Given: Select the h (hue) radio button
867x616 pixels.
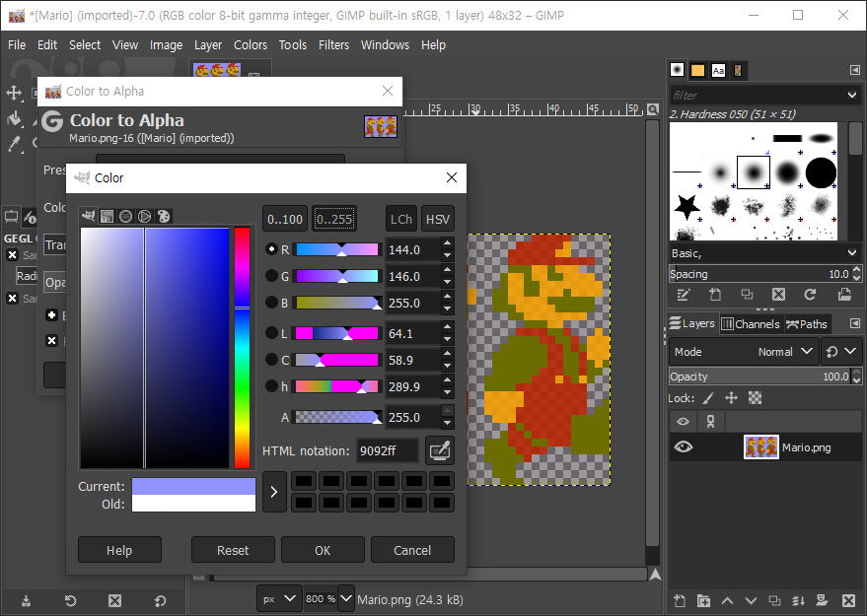Looking at the screenshot, I should coord(271,386).
